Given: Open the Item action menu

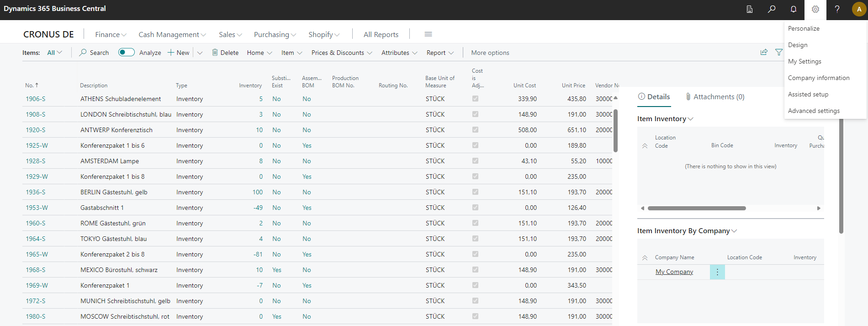Looking at the screenshot, I should pyautogui.click(x=291, y=53).
